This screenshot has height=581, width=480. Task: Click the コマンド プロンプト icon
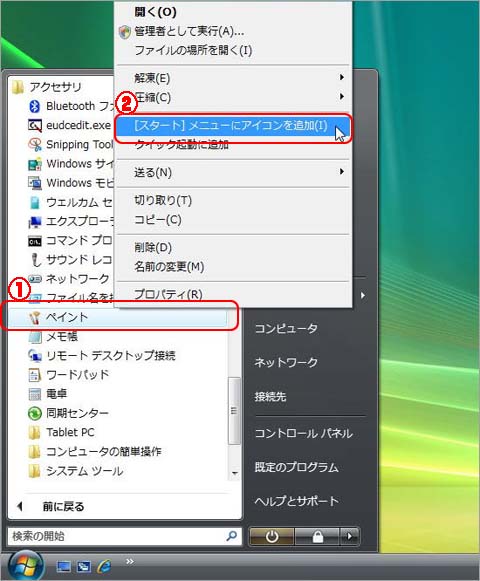pos(34,241)
